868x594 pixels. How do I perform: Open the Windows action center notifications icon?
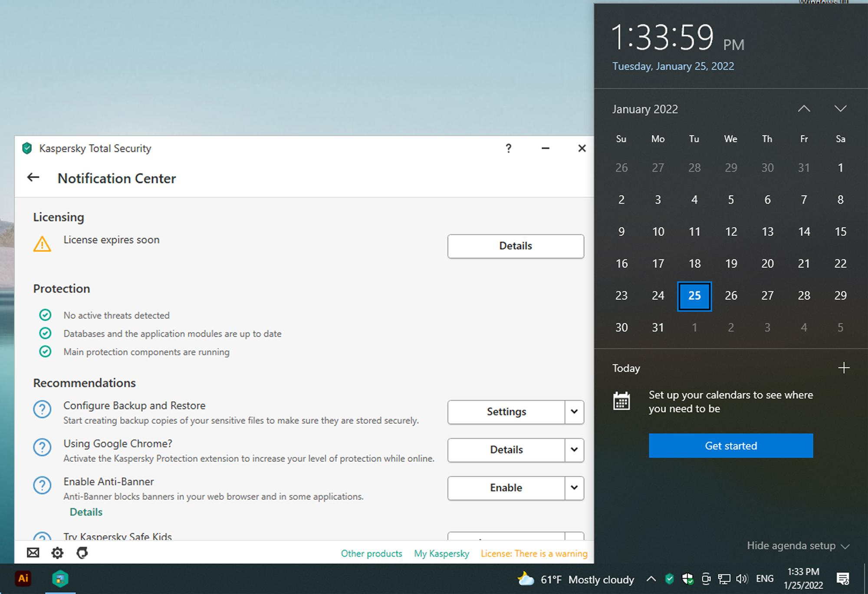point(842,578)
